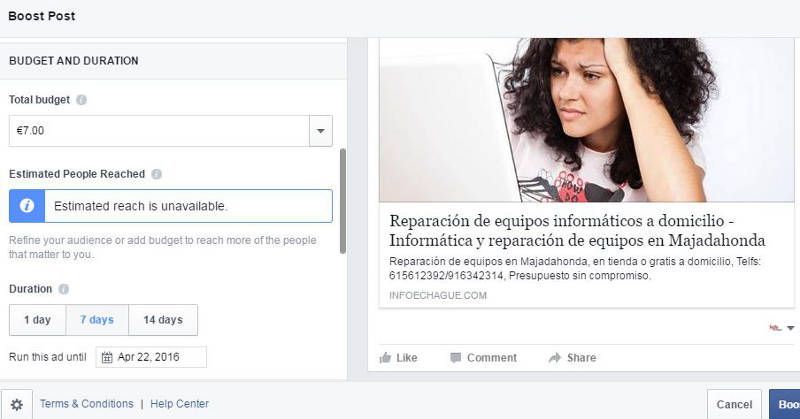
Task: Click the Comment speech bubble icon
Action: [x=455, y=358]
